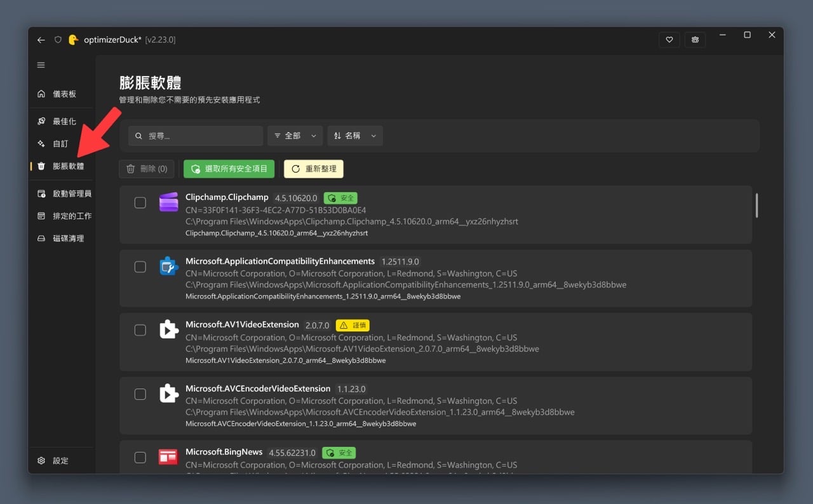
Task: Click the magnifier icon in search box
Action: pos(139,136)
